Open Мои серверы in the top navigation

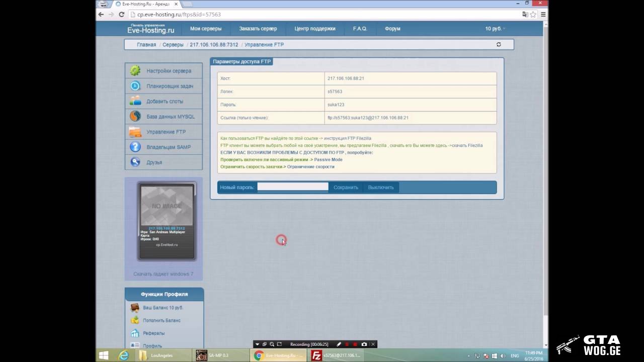click(x=205, y=29)
